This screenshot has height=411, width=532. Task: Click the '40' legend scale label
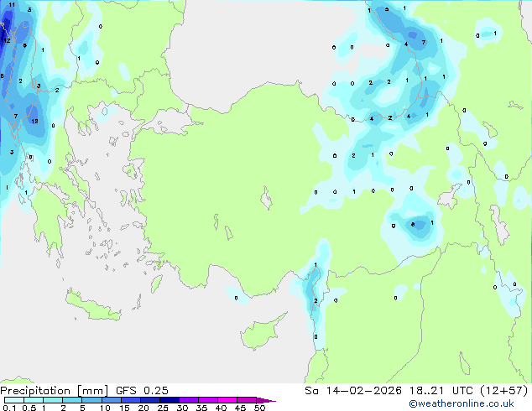tap(221, 408)
